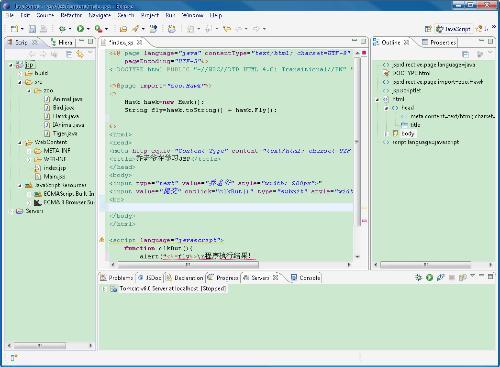Viewport: 500px width, 367px height.
Task: Collapse the jsp project node
Action: 11,65
